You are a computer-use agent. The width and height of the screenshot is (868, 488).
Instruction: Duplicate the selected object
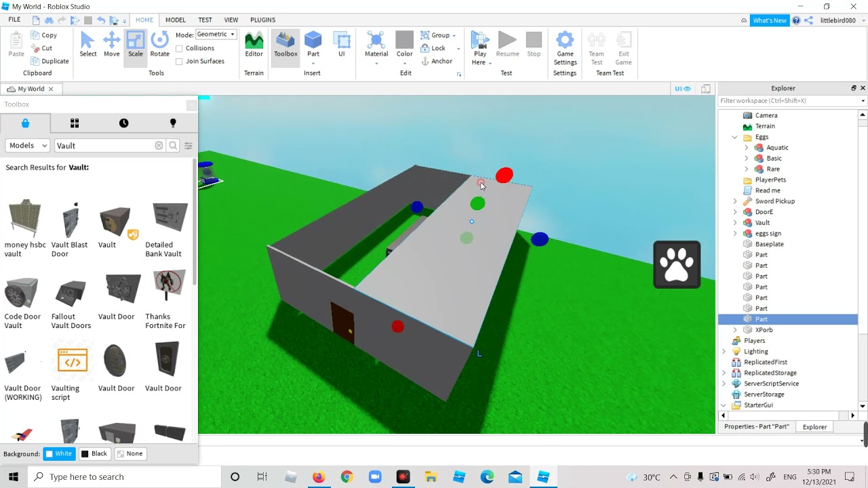point(50,61)
